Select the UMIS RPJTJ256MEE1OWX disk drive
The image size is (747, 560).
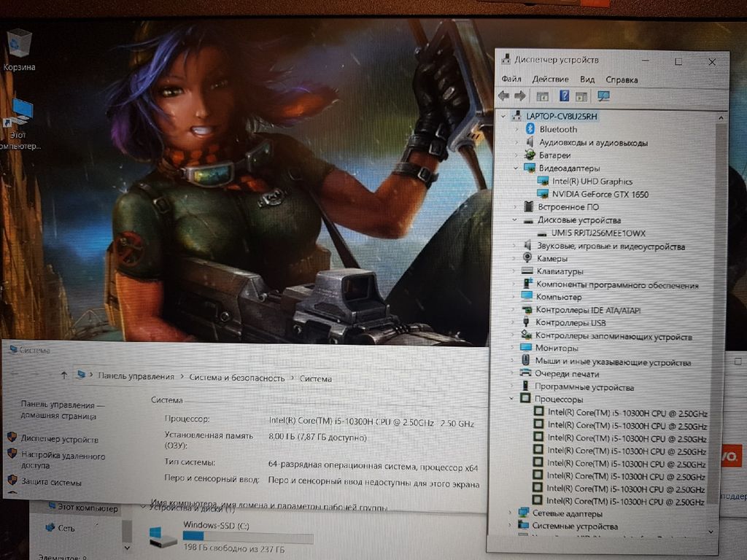(x=599, y=233)
